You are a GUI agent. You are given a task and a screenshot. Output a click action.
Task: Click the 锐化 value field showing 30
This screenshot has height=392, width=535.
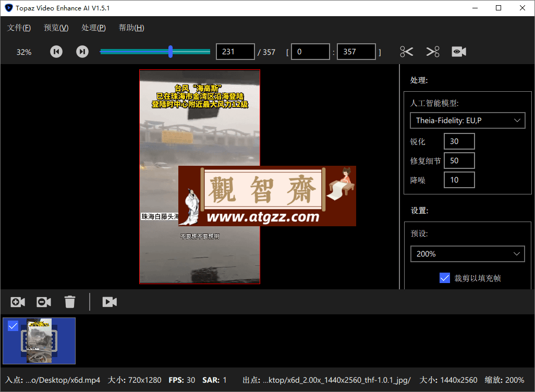point(459,141)
